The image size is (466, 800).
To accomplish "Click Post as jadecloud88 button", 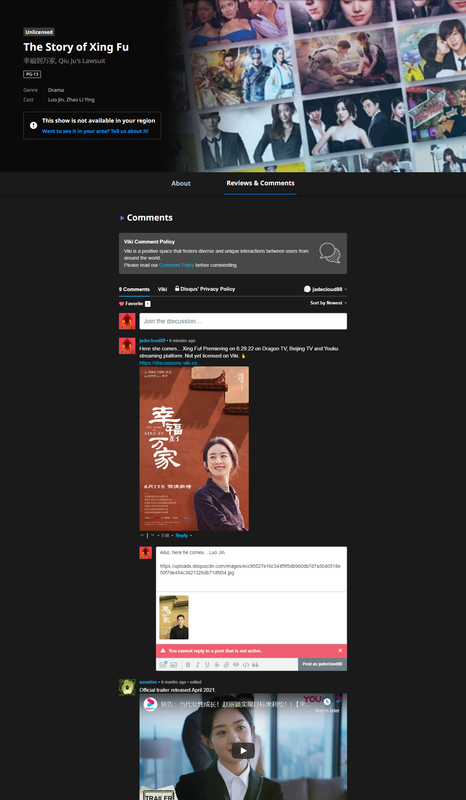I will (x=323, y=664).
